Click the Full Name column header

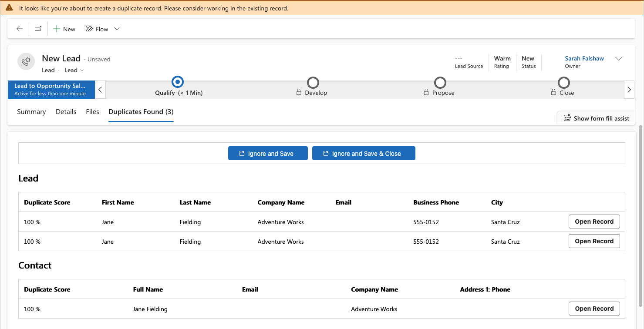click(148, 289)
